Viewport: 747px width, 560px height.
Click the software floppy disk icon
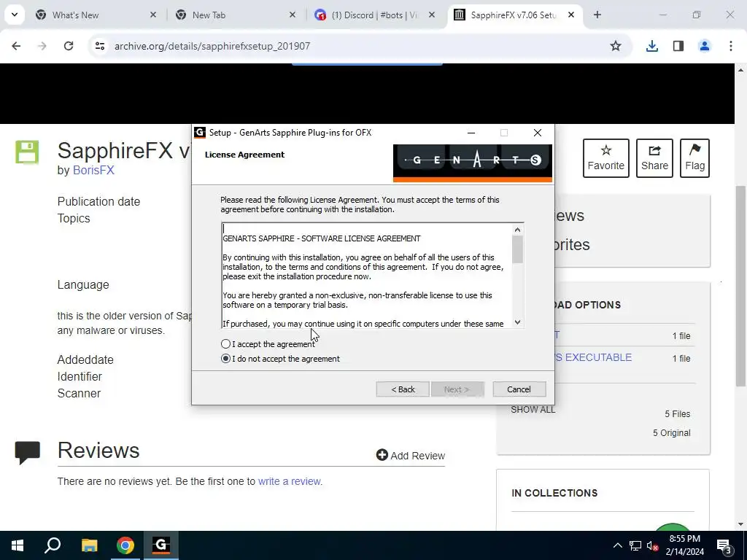(x=27, y=152)
